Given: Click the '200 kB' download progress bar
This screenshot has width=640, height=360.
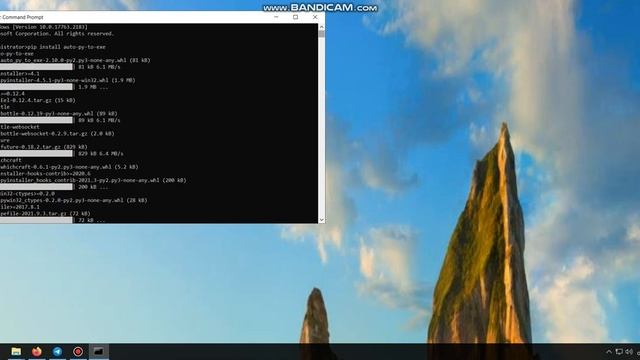Looking at the screenshot, I should (x=36, y=187).
